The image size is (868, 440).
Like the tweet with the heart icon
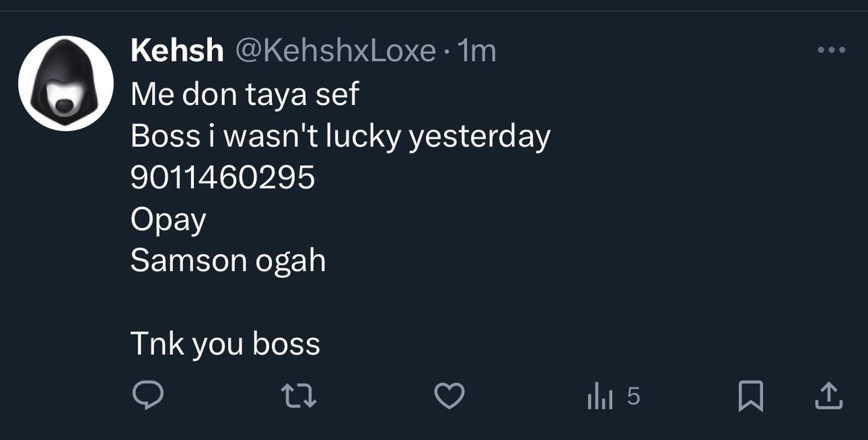point(449,396)
